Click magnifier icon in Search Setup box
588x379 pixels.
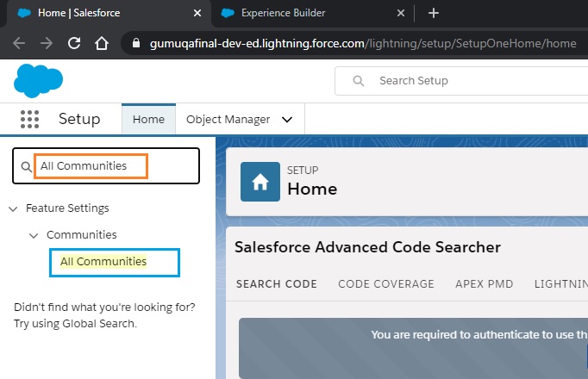point(359,80)
